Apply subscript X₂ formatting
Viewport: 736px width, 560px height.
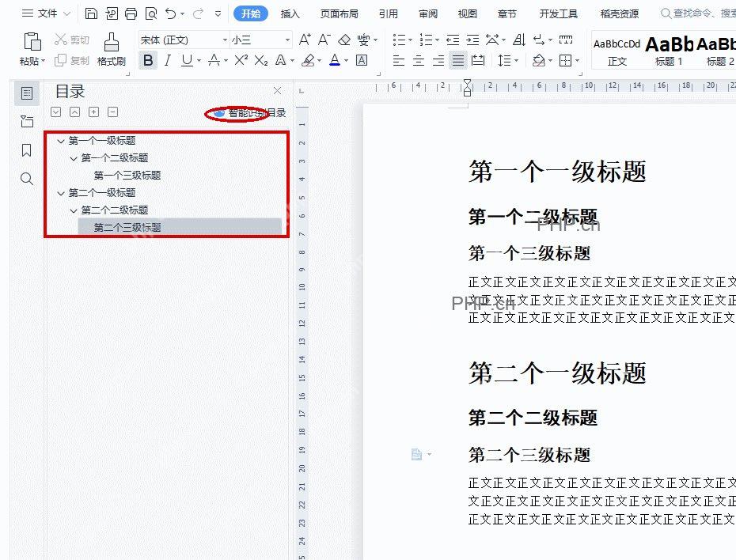tap(261, 60)
